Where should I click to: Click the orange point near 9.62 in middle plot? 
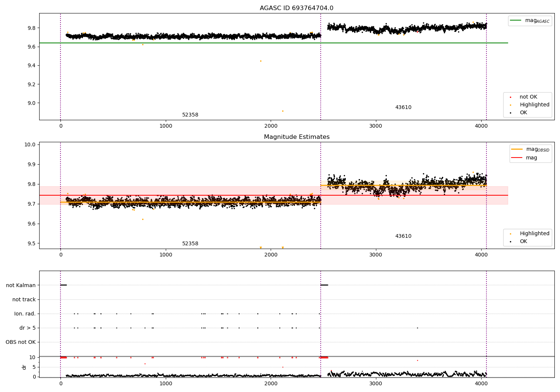point(143,219)
